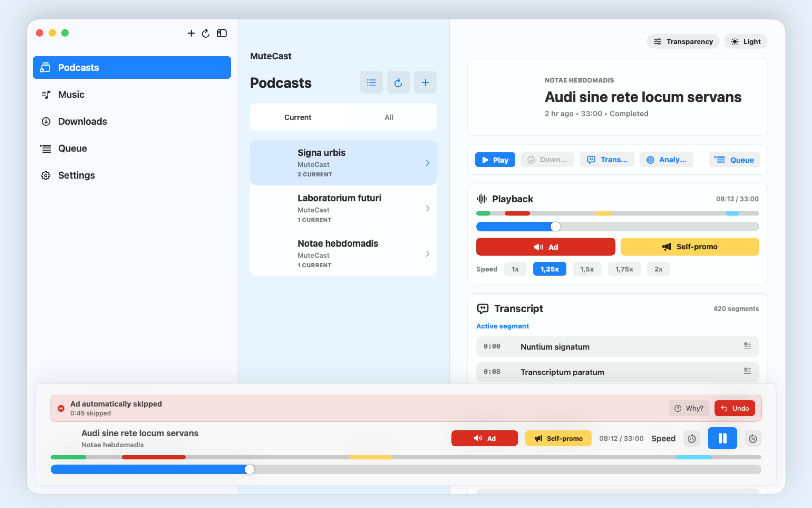Skip back 15 seconds
812x508 pixels.
(x=692, y=439)
